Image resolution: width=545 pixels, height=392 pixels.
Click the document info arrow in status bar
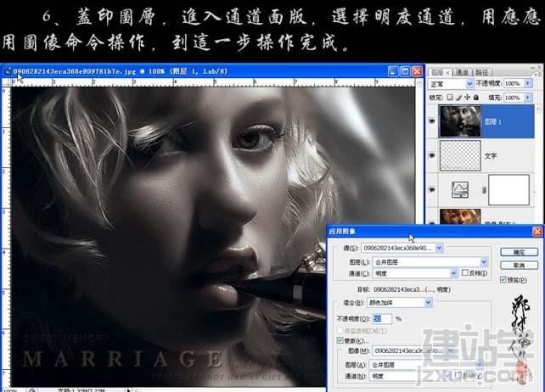(128, 390)
